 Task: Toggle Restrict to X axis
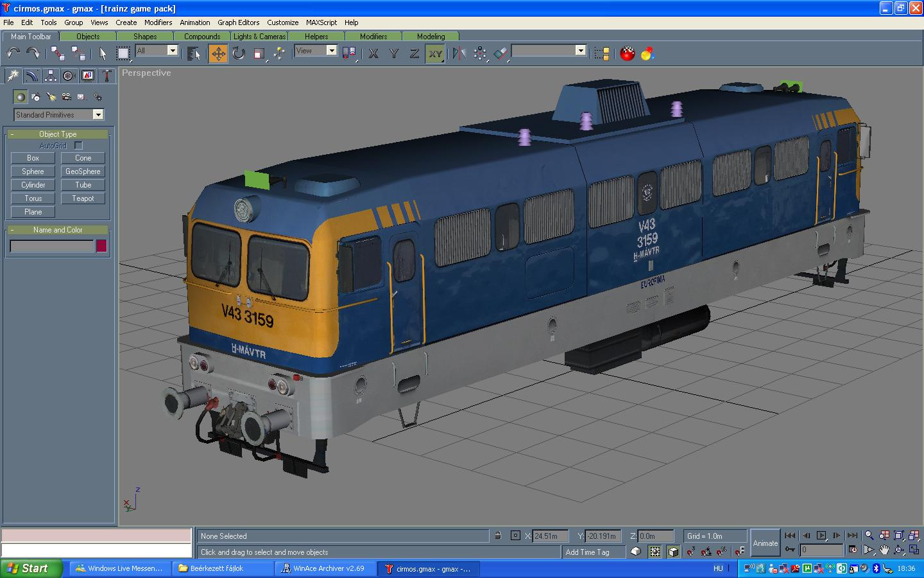(x=373, y=54)
